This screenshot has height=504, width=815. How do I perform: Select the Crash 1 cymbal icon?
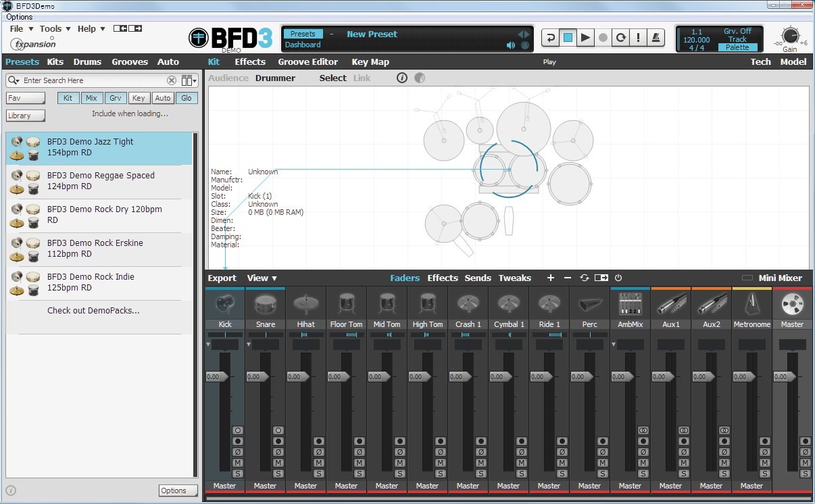coord(468,305)
